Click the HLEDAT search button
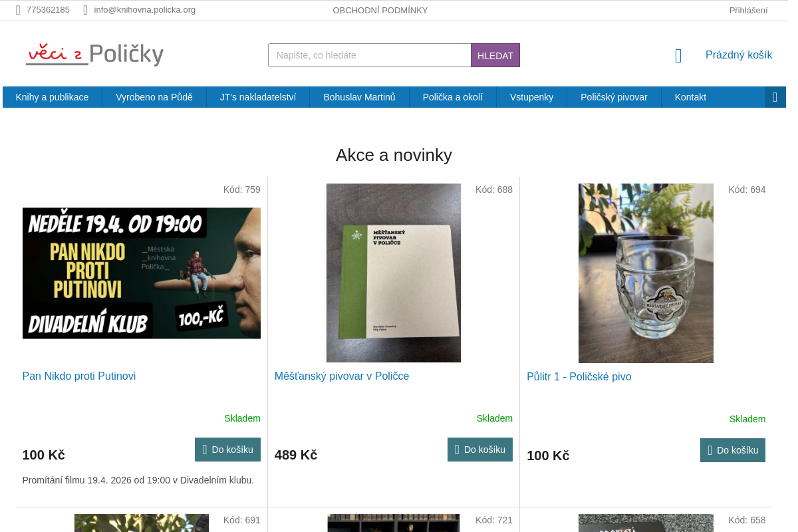798x532 pixels. coord(495,55)
